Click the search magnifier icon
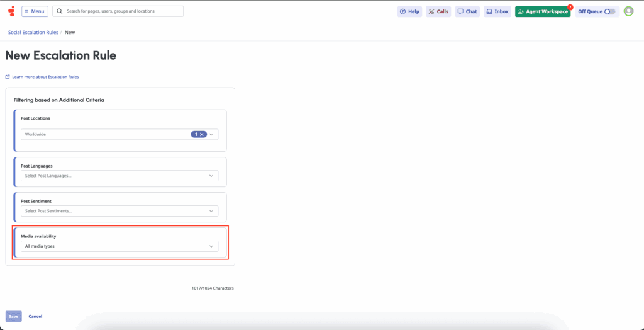 click(x=60, y=11)
